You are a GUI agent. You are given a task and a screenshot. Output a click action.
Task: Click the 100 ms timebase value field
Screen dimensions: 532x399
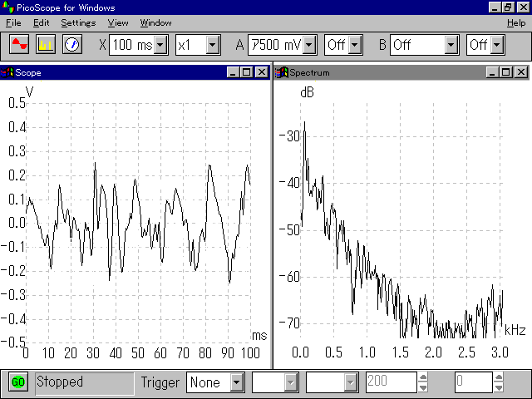click(x=132, y=45)
